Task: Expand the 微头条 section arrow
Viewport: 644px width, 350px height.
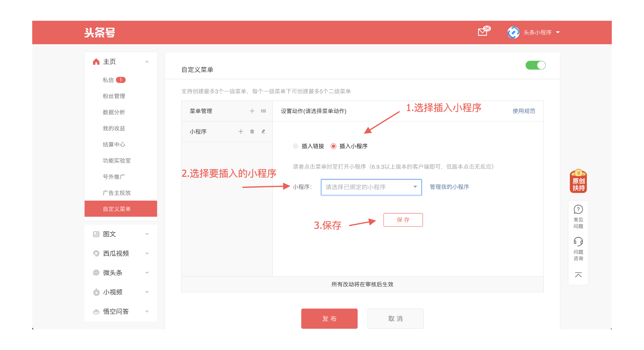Action: [147, 273]
